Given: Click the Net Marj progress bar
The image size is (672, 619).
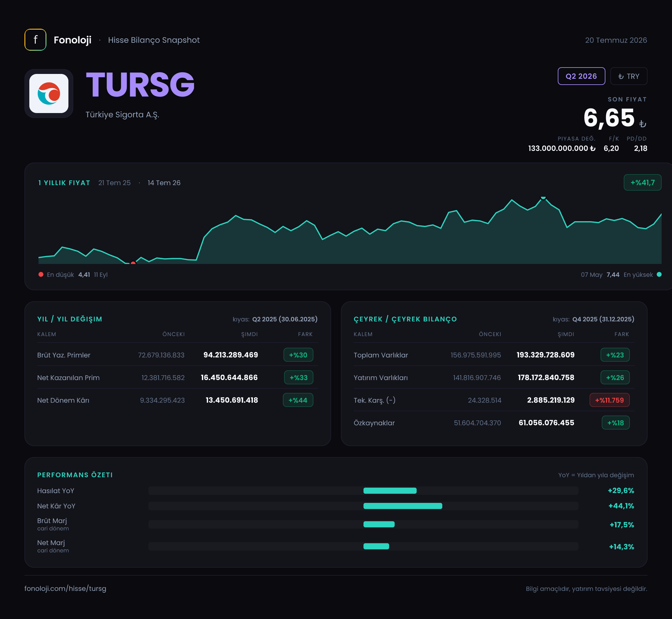Looking at the screenshot, I should pyautogui.click(x=363, y=546).
